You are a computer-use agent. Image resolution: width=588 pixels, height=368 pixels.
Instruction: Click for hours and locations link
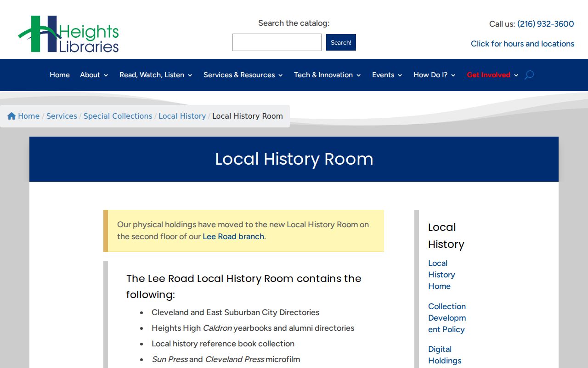click(522, 44)
